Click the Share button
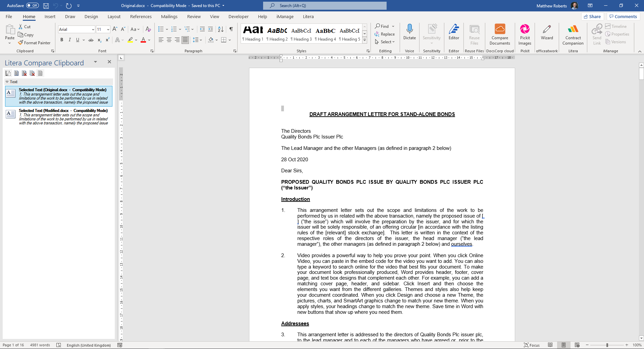 click(x=592, y=16)
